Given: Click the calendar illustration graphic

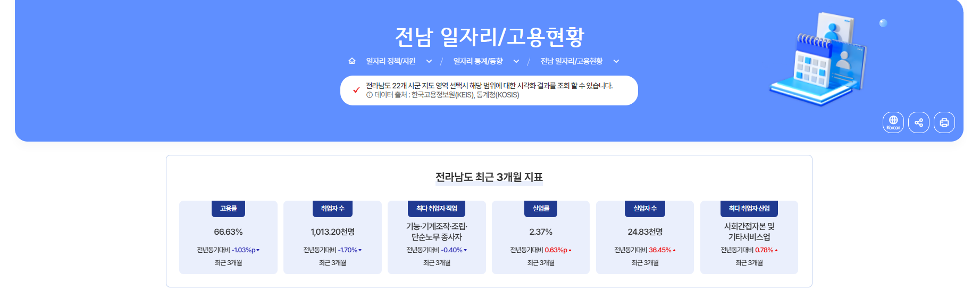Looking at the screenshot, I should tap(819, 59).
